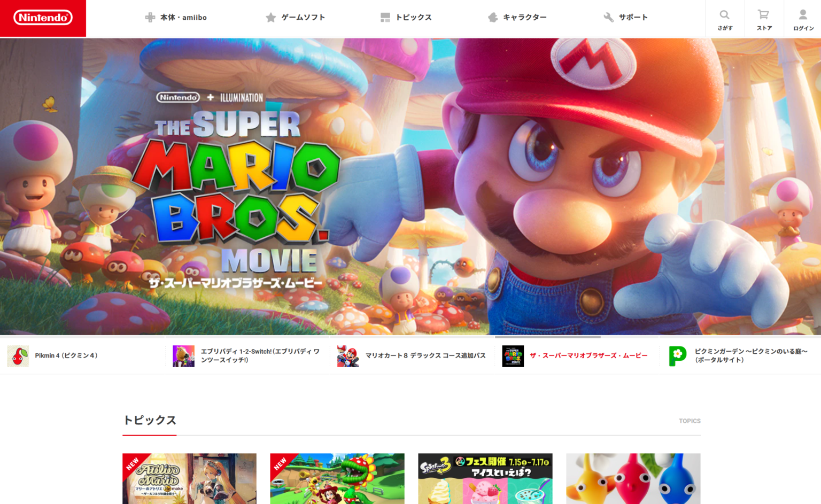Viewport: 821px width, 504px height.
Task: Expand the キャラクター navigation menu
Action: click(517, 18)
